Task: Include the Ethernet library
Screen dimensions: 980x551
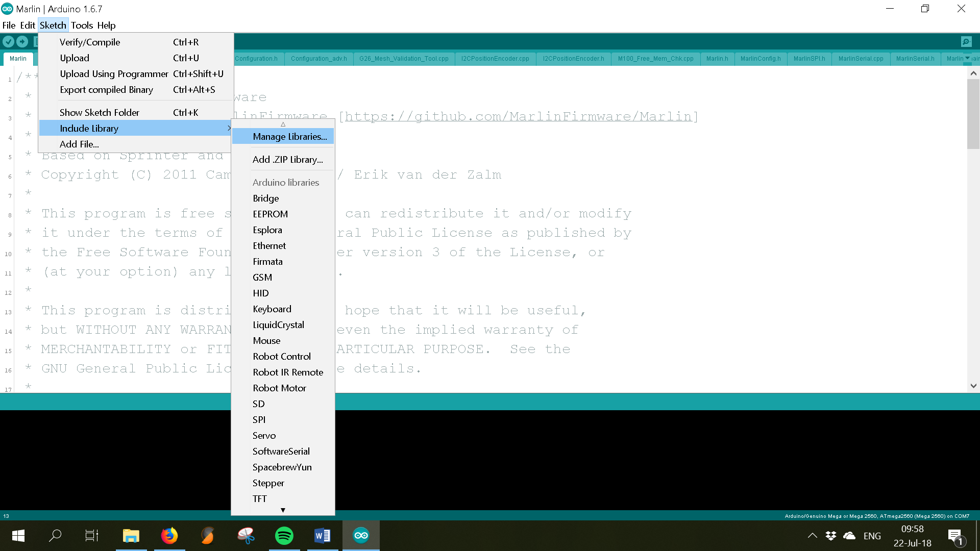Action: (x=283, y=246)
